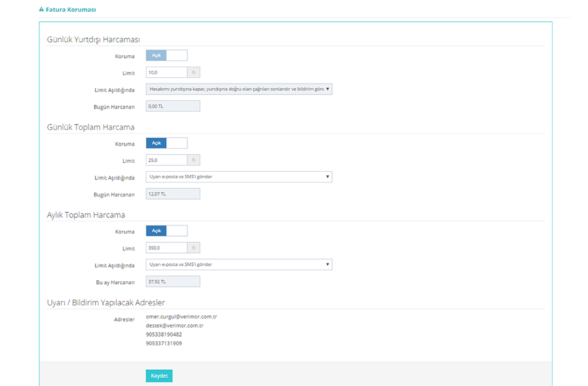Click currency icon in Aylık Toplam limit
Image resolution: width=588 pixels, height=386 pixels.
point(194,248)
